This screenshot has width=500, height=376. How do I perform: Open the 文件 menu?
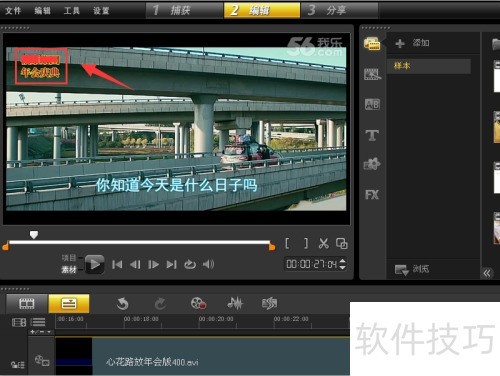click(13, 11)
